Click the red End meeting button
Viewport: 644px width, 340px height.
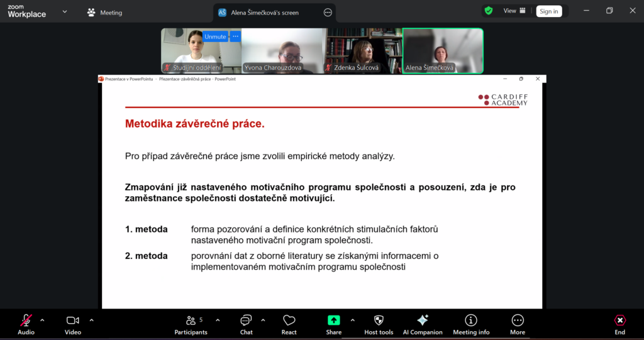click(619, 324)
